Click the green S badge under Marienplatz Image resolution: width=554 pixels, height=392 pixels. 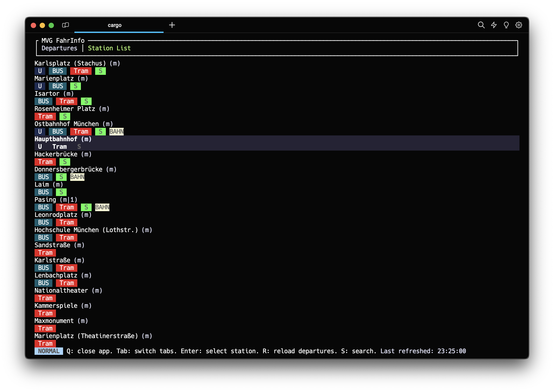tap(75, 86)
